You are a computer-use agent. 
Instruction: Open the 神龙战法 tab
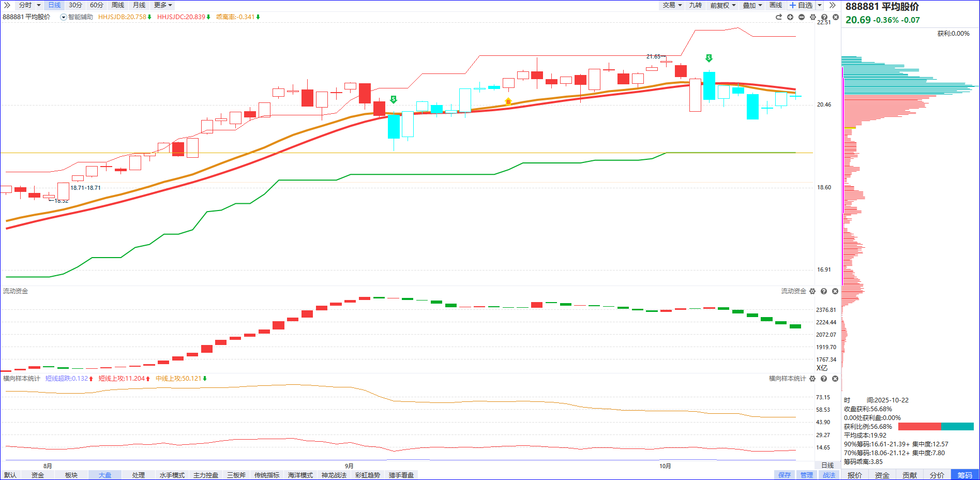[x=334, y=475]
